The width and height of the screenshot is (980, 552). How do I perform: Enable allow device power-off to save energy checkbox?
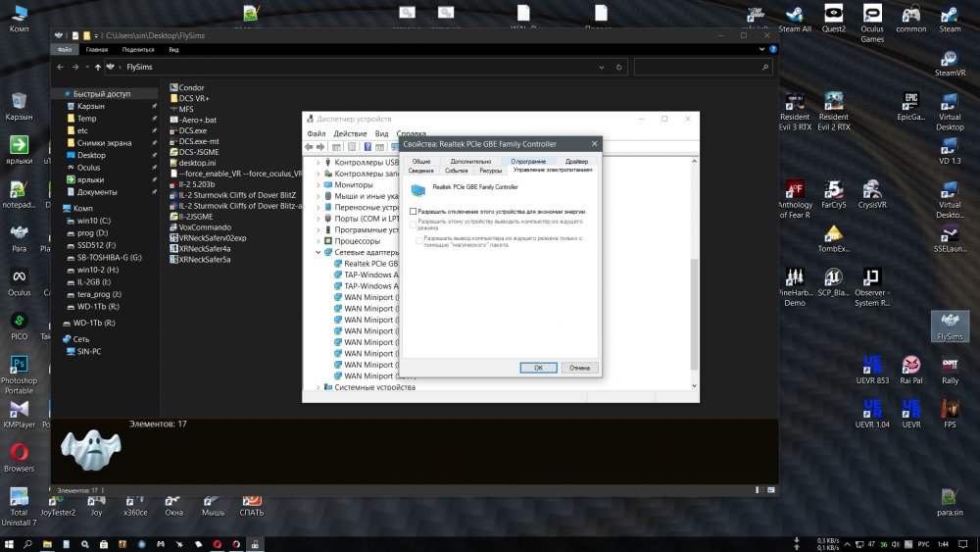414,211
